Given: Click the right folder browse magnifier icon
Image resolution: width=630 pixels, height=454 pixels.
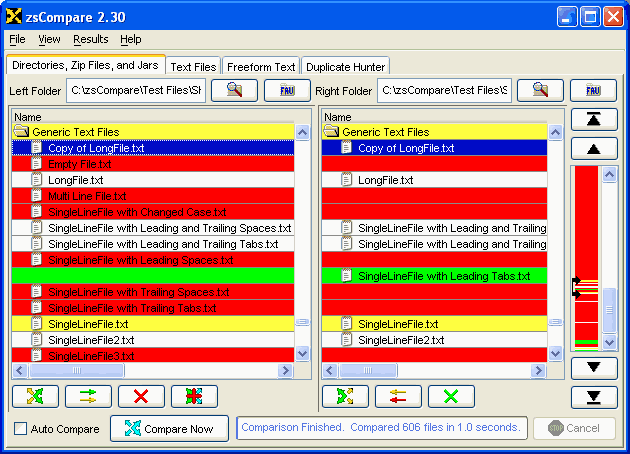Looking at the screenshot, I should click(540, 90).
